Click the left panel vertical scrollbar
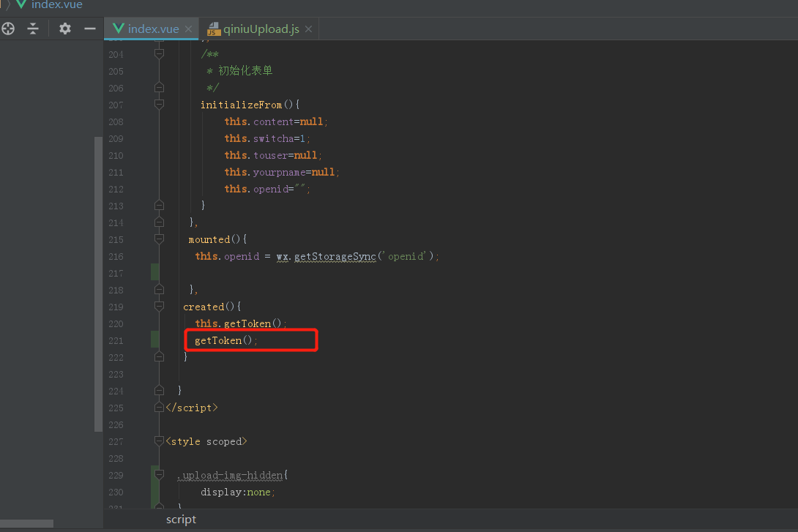 98,284
